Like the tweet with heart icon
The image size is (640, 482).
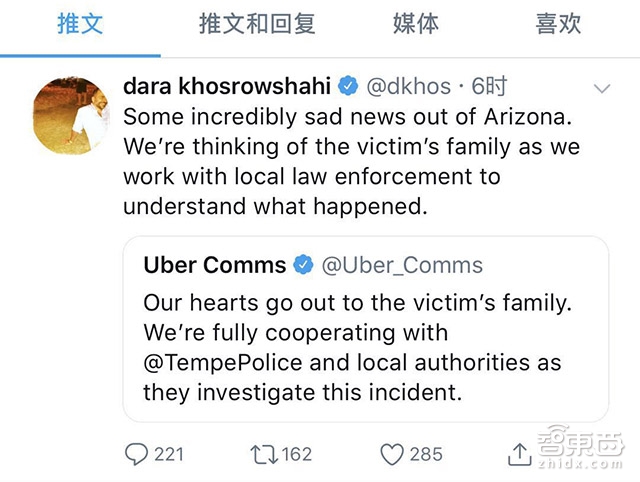click(x=391, y=454)
